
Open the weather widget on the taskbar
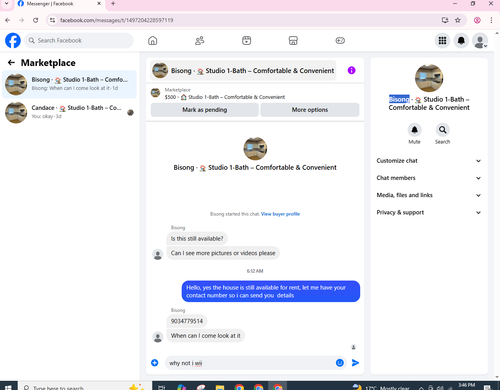click(381, 387)
